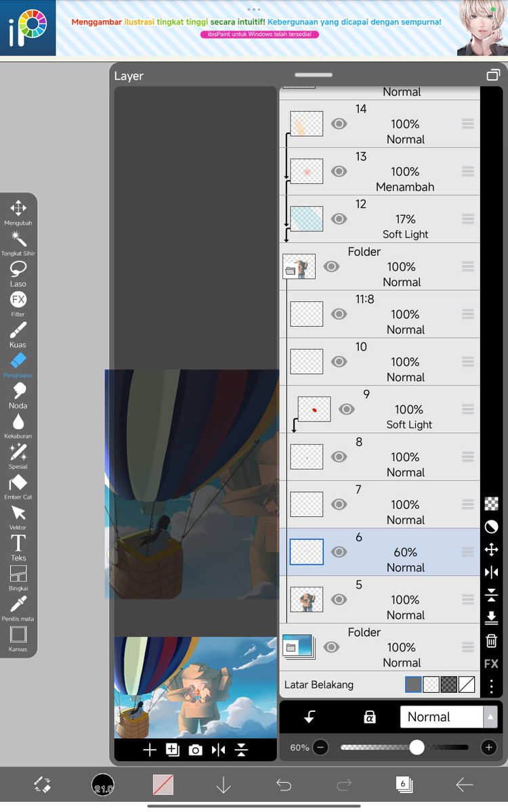Click the redo arrow
Image resolution: width=508 pixels, height=812 pixels.
tap(344, 785)
